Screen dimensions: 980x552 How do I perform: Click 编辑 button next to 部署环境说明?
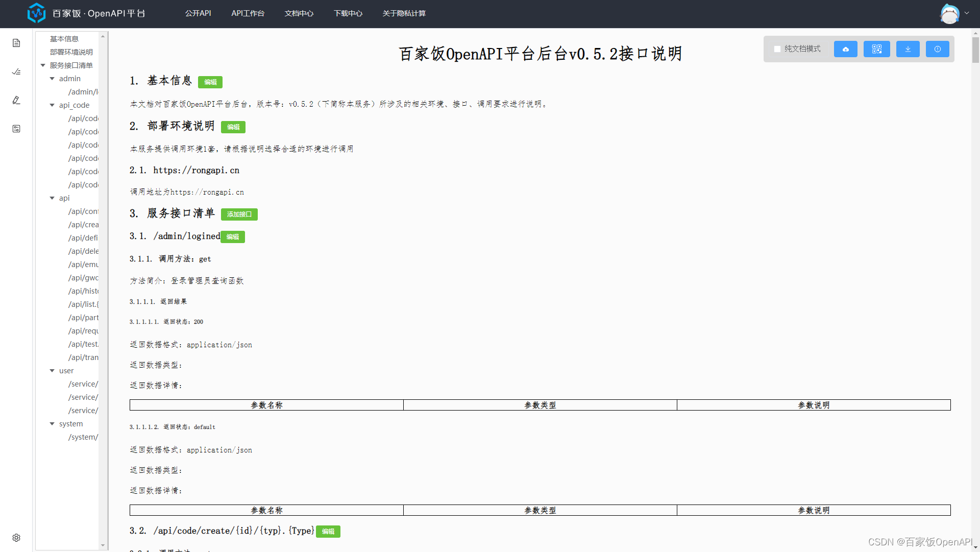(x=233, y=127)
